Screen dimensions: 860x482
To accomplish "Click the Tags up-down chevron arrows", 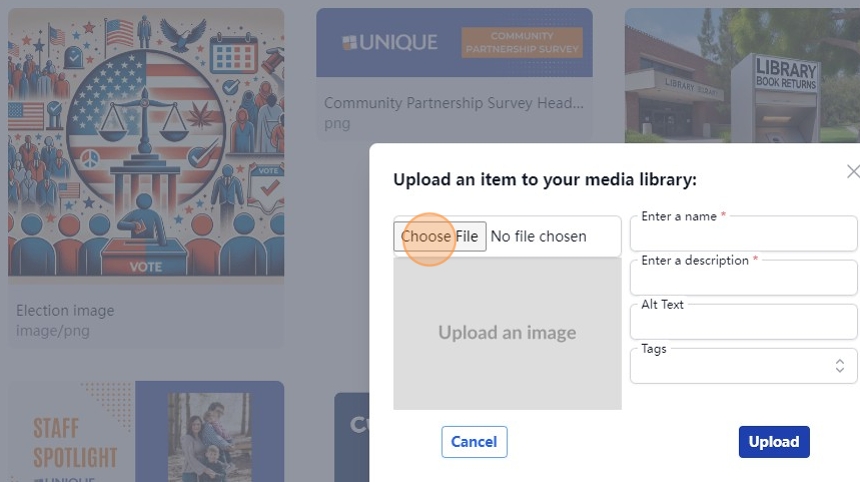I will point(840,367).
